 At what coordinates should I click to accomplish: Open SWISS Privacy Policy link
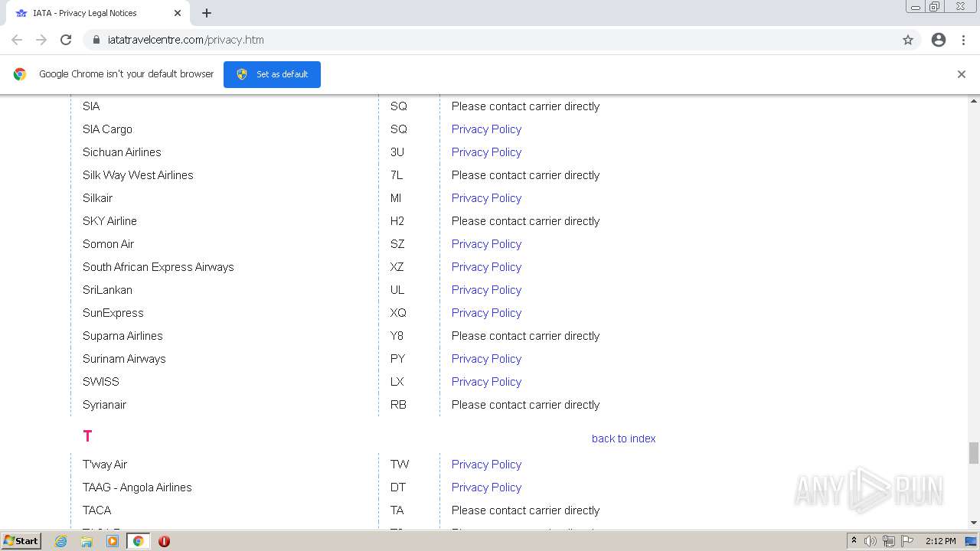pos(486,382)
